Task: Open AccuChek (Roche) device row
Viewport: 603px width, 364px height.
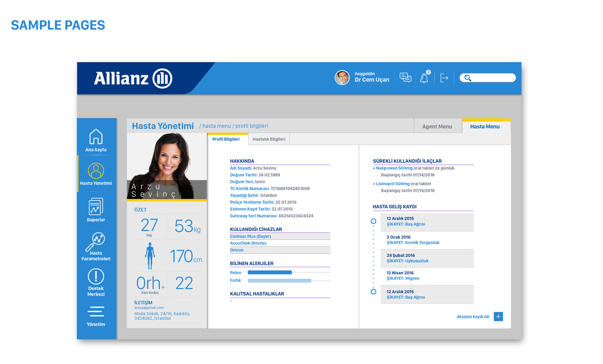Action: [280, 243]
